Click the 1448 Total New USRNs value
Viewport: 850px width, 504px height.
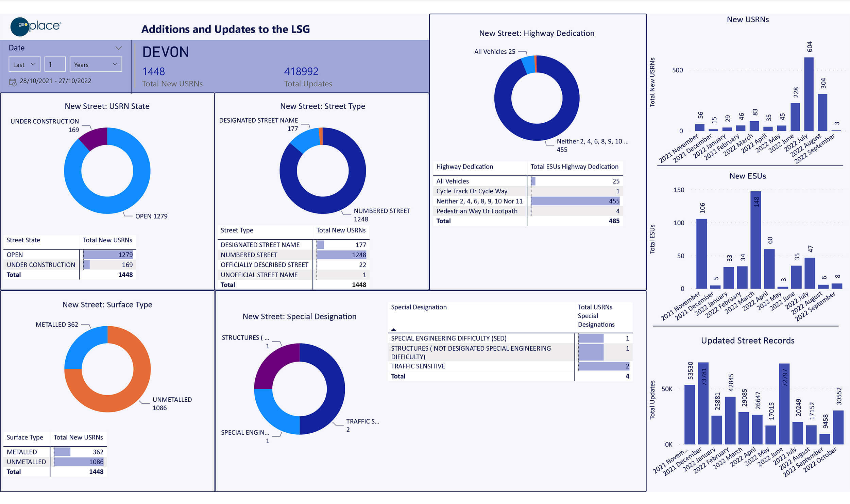(154, 71)
